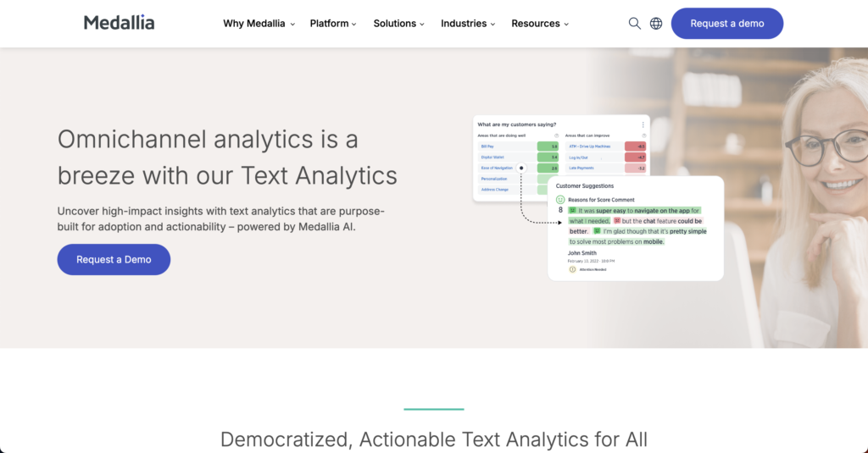Click the Ease of Navigation marker dot
Screen dimensions: 868x453
click(x=521, y=168)
